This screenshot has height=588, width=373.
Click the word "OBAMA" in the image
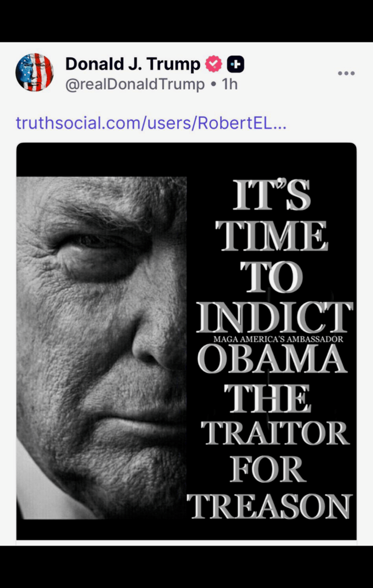(x=272, y=359)
